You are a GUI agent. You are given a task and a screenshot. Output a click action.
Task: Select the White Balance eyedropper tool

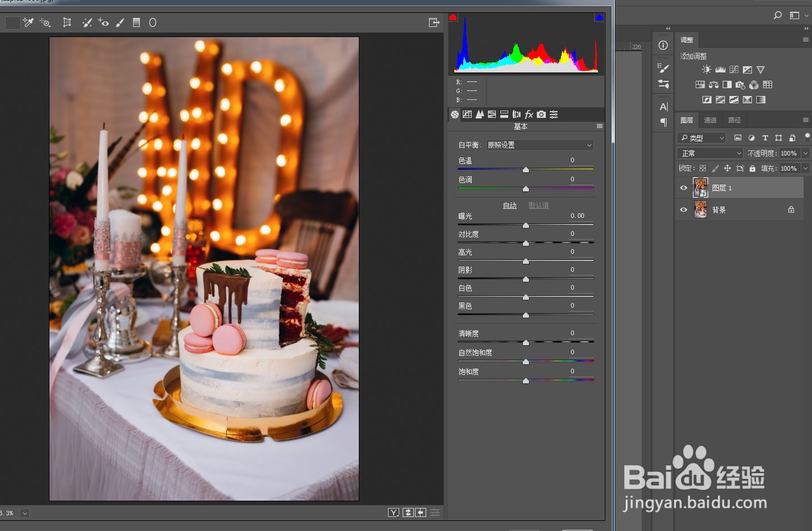[28, 22]
